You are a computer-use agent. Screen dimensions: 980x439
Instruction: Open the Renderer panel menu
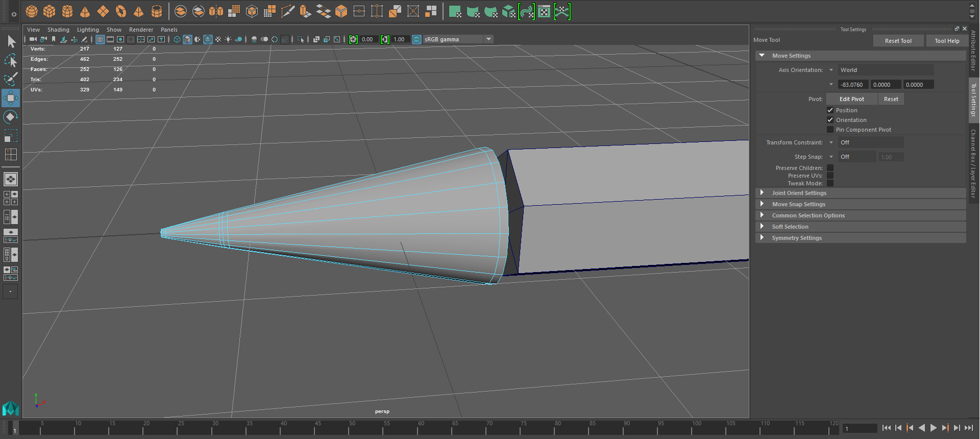[141, 30]
